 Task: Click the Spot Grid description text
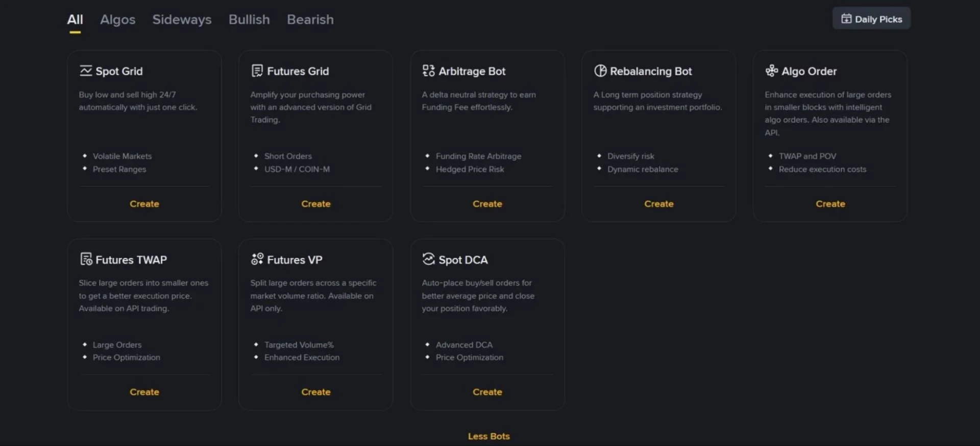138,101
